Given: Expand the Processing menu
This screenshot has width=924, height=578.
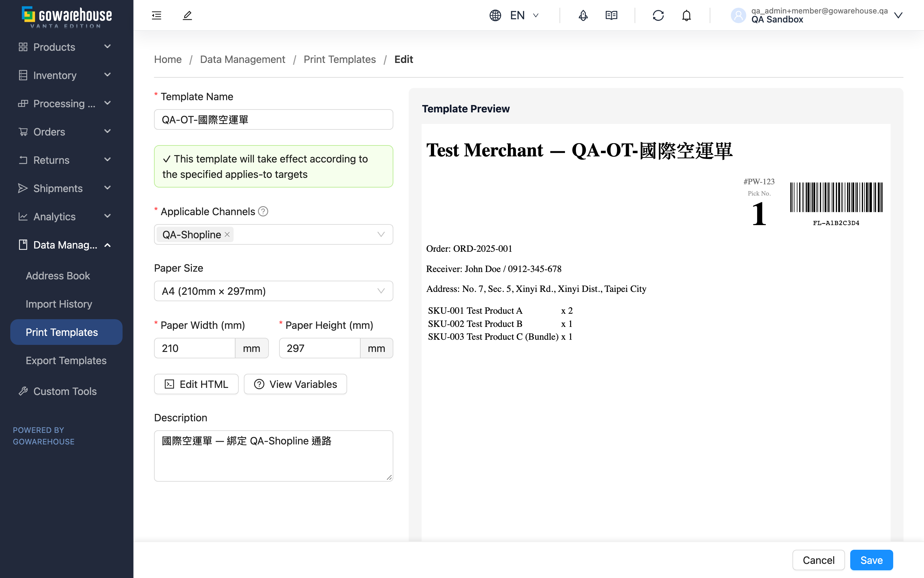Looking at the screenshot, I should 66,103.
